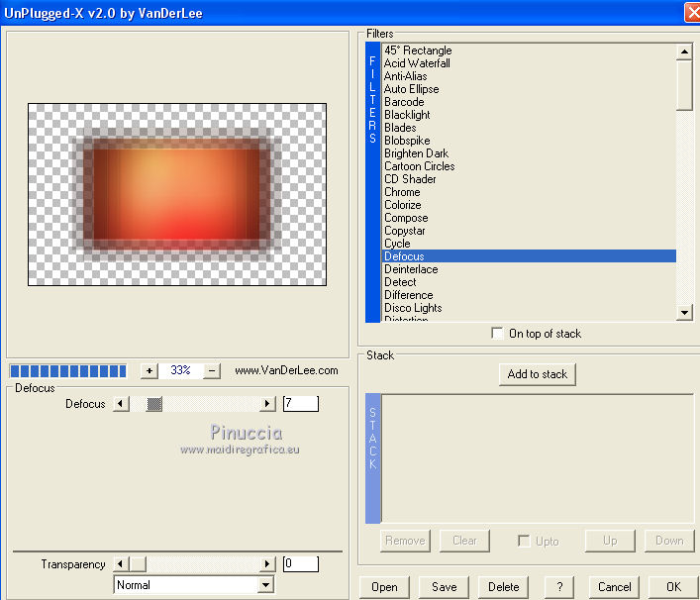The image size is (700, 600).
Task: Select the CD Shader filter
Action: [x=529, y=179]
